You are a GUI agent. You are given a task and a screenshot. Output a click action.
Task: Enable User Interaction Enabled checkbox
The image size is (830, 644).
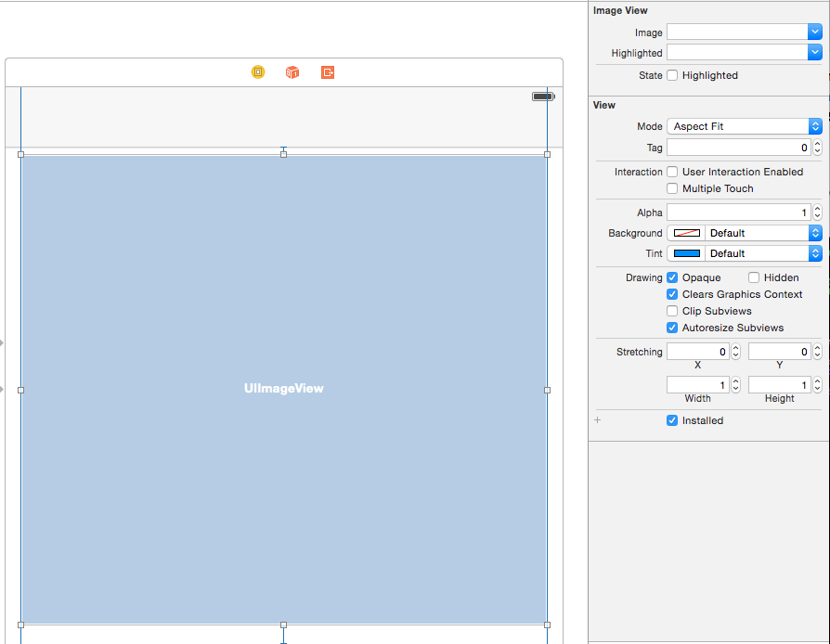click(x=672, y=172)
